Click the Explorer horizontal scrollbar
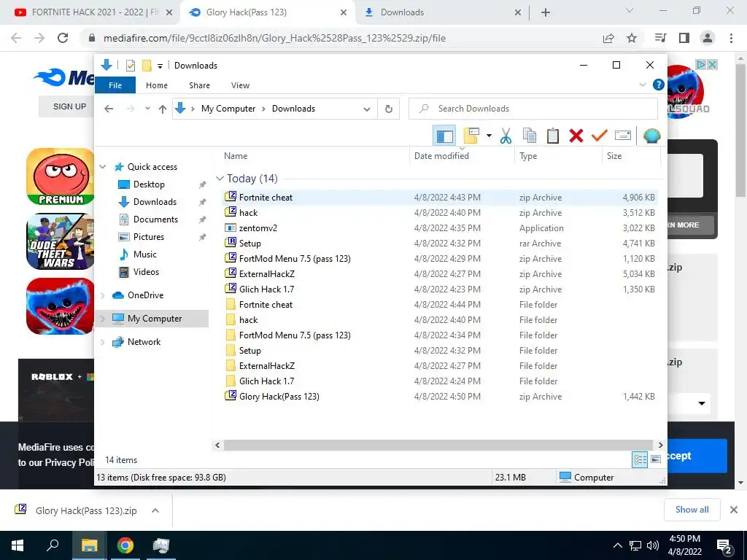 pyautogui.click(x=438, y=445)
